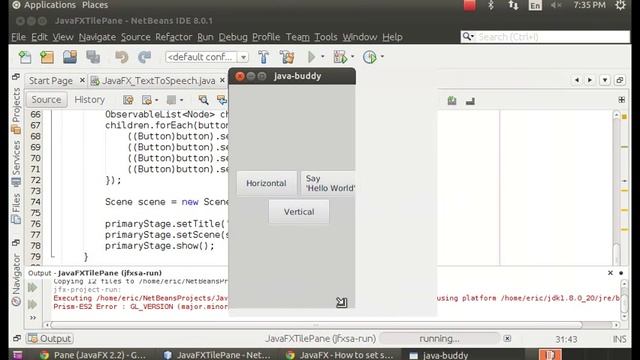The image size is (640, 360).
Task: Select the Source editor view button
Action: click(x=46, y=100)
